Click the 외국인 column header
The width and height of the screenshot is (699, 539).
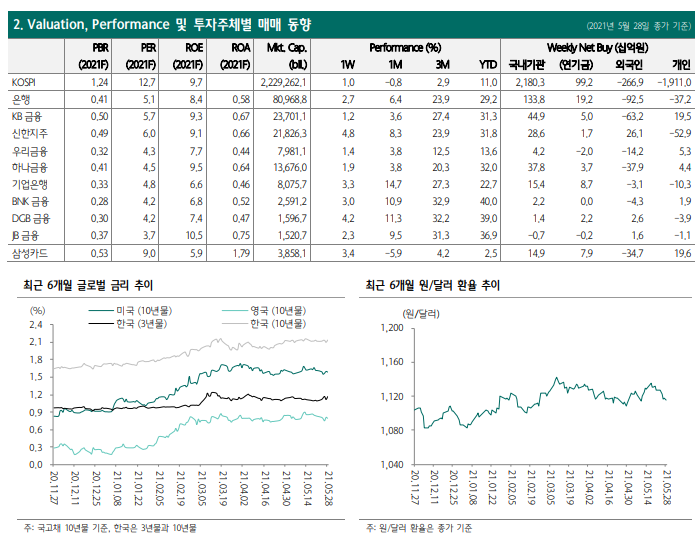click(x=629, y=65)
